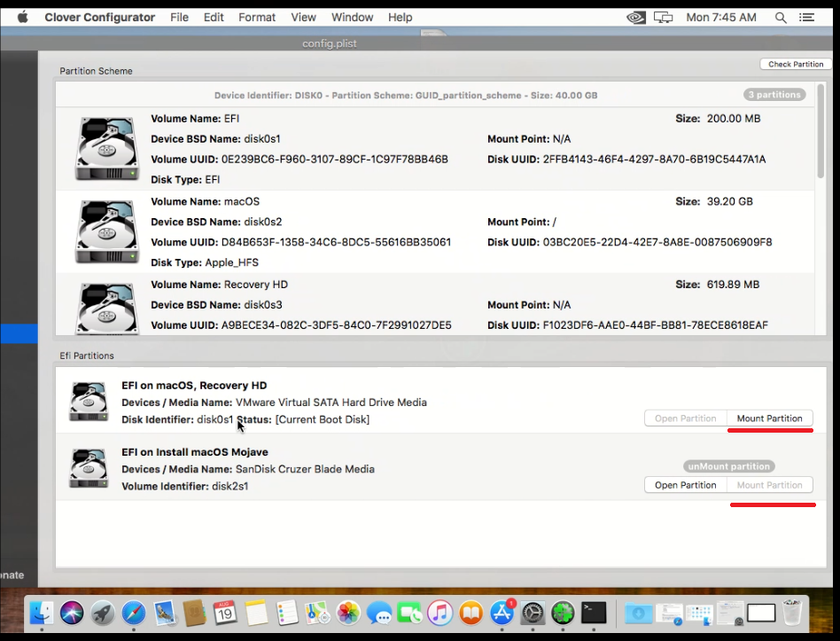Open Messages speech bubble icon
Image resolution: width=840 pixels, height=641 pixels.
(x=379, y=613)
